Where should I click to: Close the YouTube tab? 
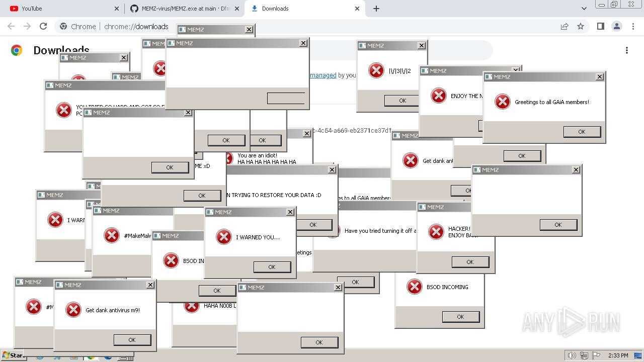[x=117, y=9]
